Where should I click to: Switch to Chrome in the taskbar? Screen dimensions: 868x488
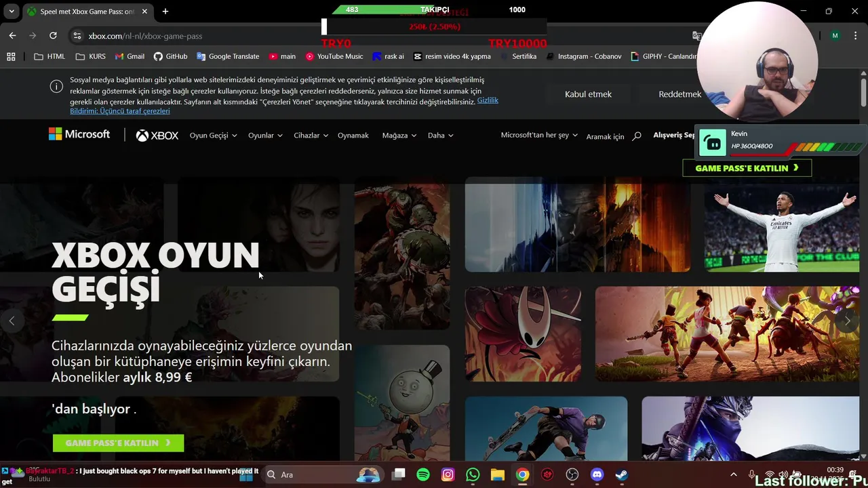(x=522, y=474)
